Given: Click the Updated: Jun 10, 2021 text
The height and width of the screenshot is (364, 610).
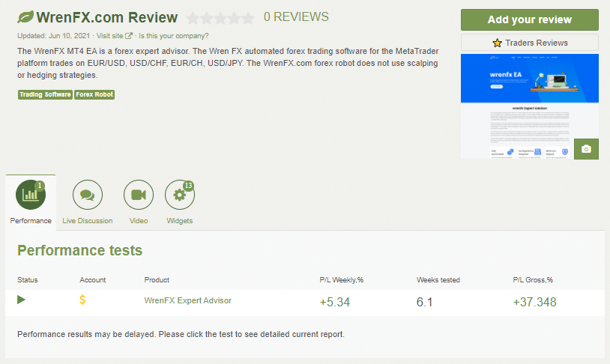Looking at the screenshot, I should pos(54,36).
